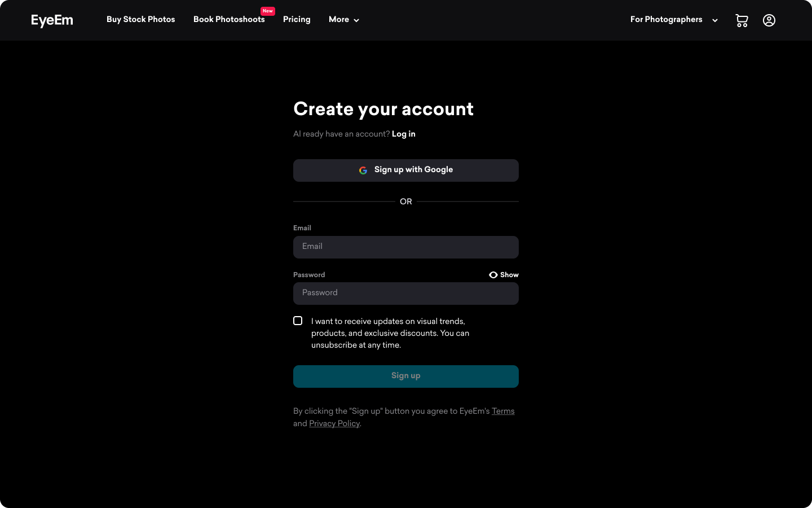Expand the More dropdown menu

tap(344, 20)
